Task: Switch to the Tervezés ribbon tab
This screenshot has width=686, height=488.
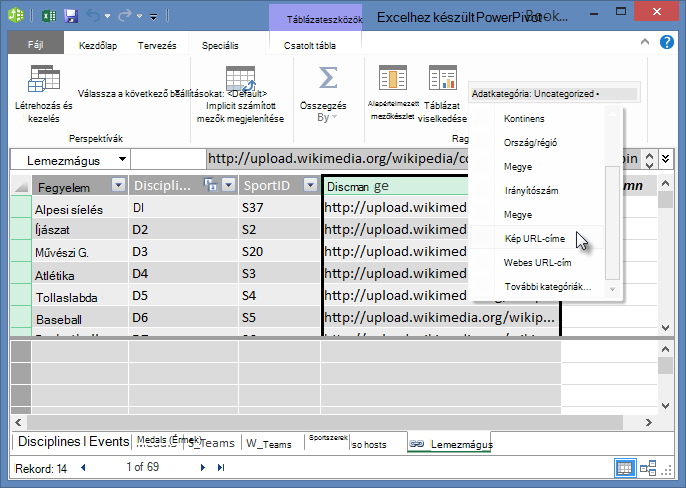Action: [157, 46]
